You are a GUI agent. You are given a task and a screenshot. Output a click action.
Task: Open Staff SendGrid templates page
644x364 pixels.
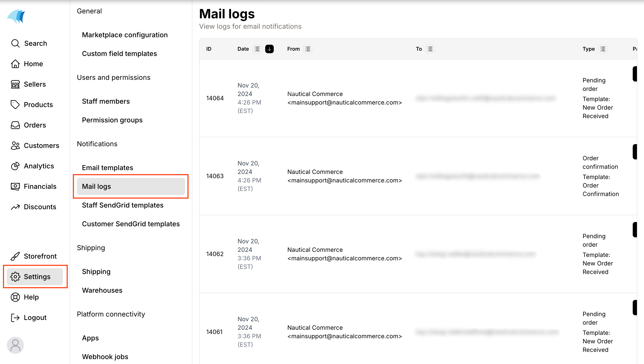(122, 205)
